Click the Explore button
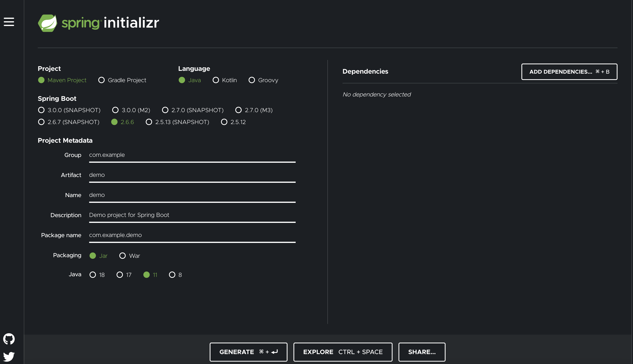Image resolution: width=633 pixels, height=364 pixels. [x=343, y=352]
